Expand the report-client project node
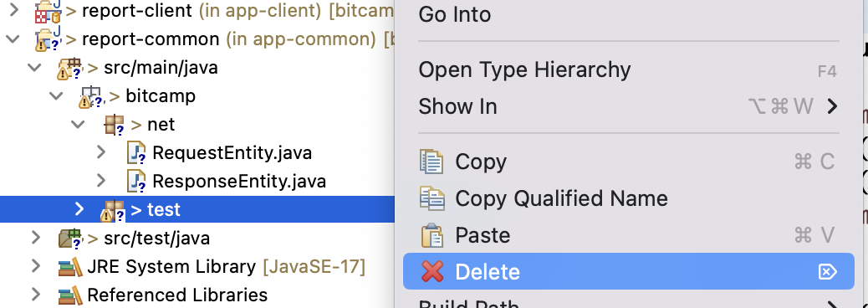Image resolution: width=868 pixels, height=308 pixels. (x=13, y=10)
